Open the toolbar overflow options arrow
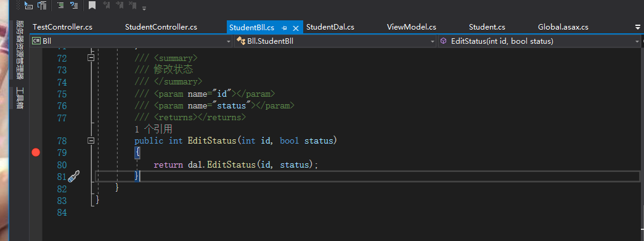This screenshot has width=644, height=241. click(144, 8)
